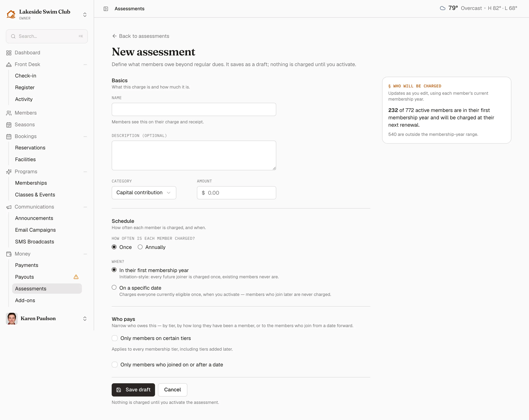Collapse the Bookings section
The height and width of the screenshot is (420, 529).
click(85, 137)
